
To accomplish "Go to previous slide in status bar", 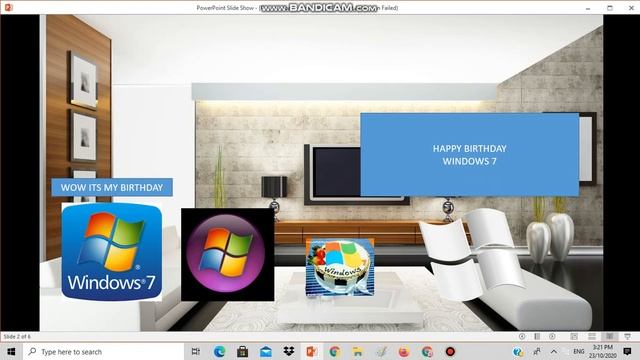I will pos(522,336).
